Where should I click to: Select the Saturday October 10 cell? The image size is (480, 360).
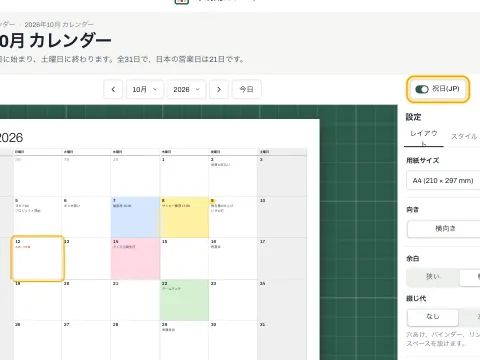(282, 217)
